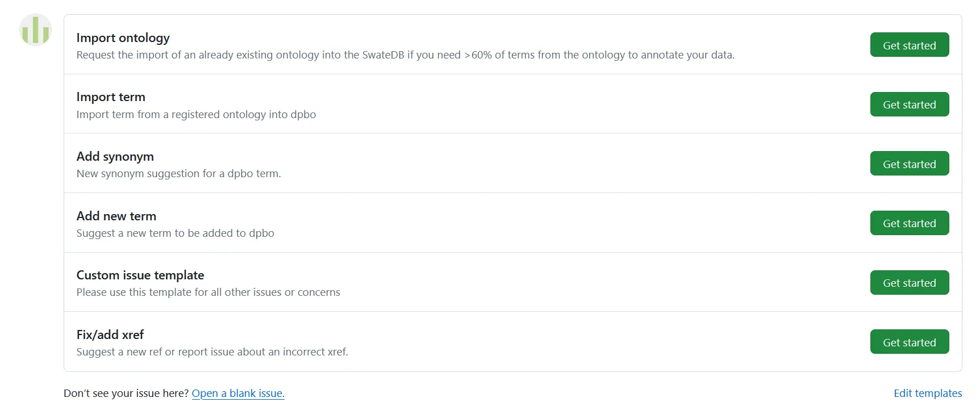
Task: Begin the Fix/add xref template
Action: (x=910, y=342)
